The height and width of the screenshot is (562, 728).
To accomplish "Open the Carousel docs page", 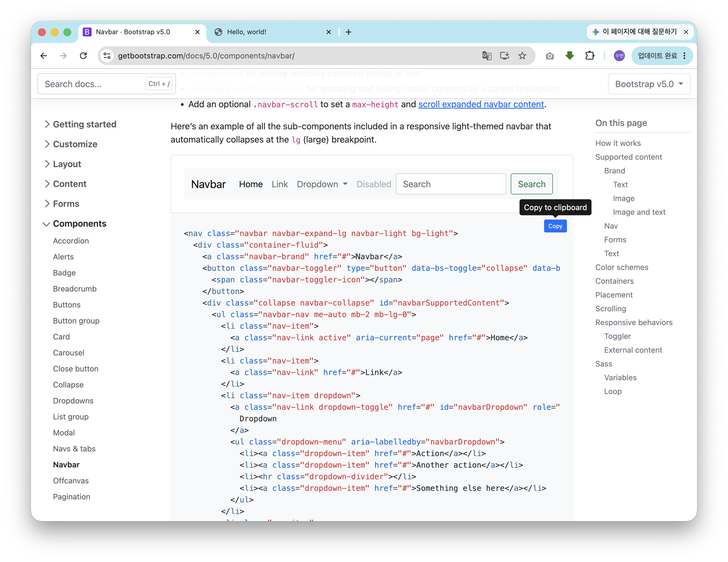I will [69, 353].
